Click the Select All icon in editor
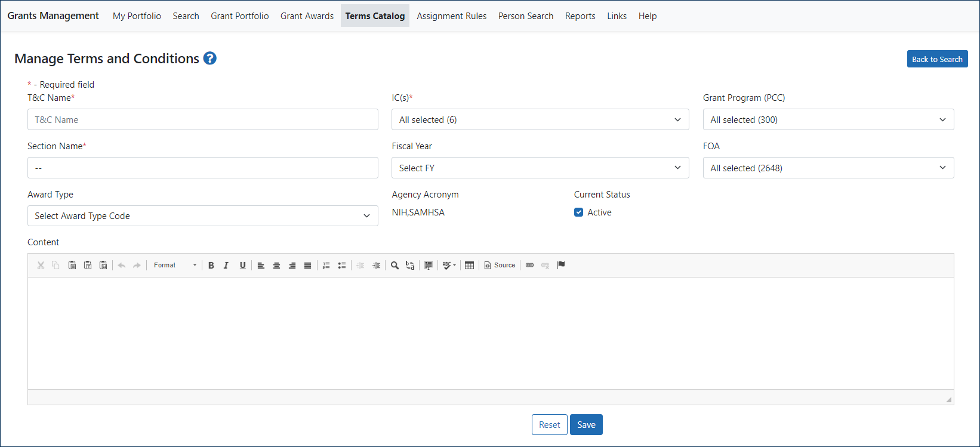This screenshot has width=980, height=447. [429, 266]
